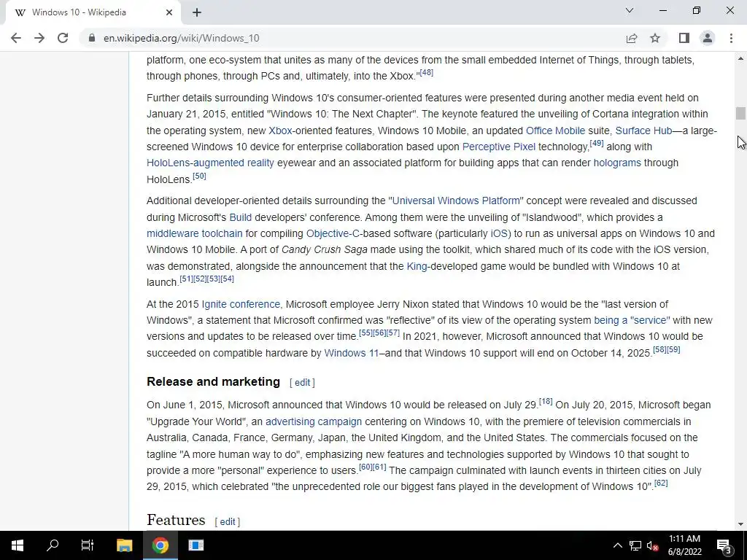Jump to citation [51]
The height and width of the screenshot is (560, 747).
coord(186,279)
